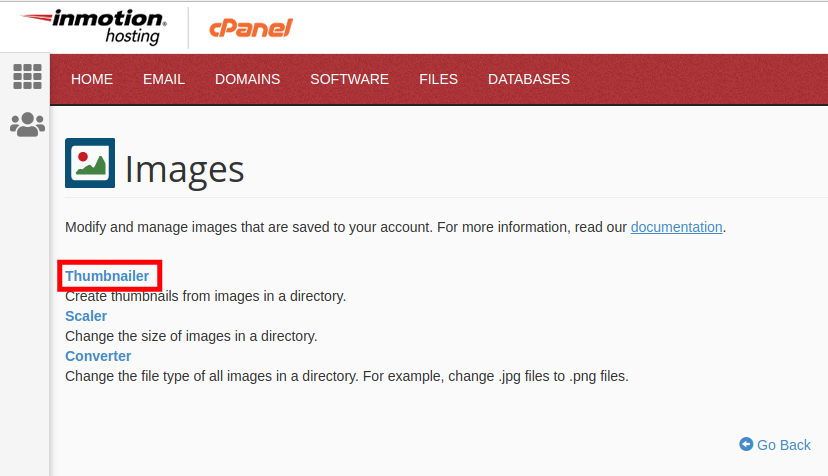
Task: Click the Converter description text
Action: coord(346,376)
